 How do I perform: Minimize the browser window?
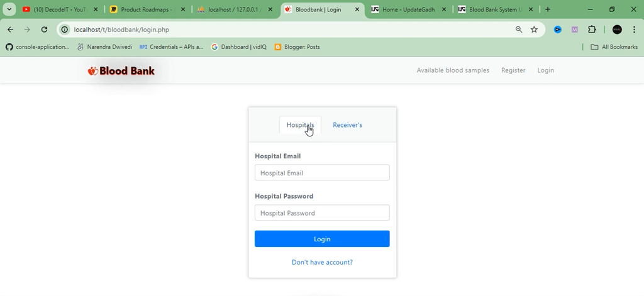(590, 9)
